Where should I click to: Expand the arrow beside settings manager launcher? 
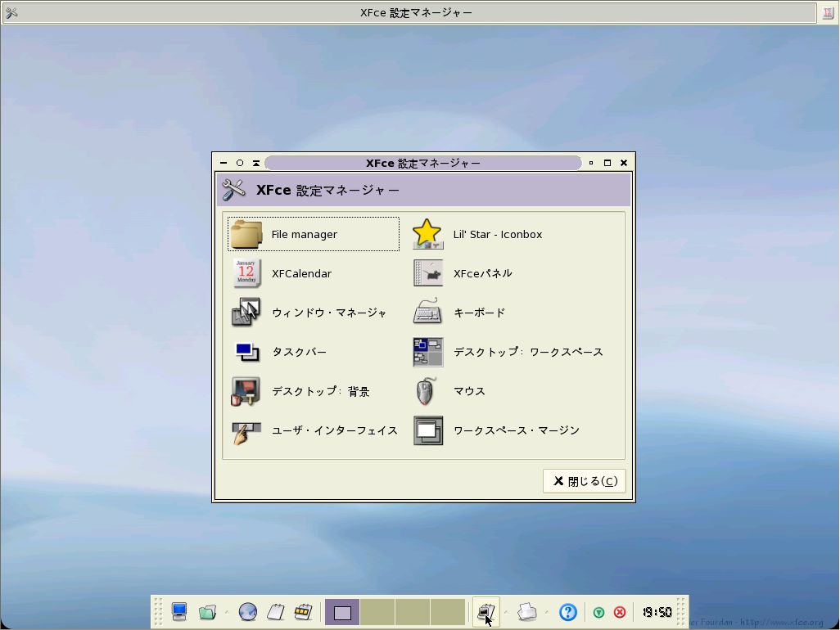click(x=506, y=611)
